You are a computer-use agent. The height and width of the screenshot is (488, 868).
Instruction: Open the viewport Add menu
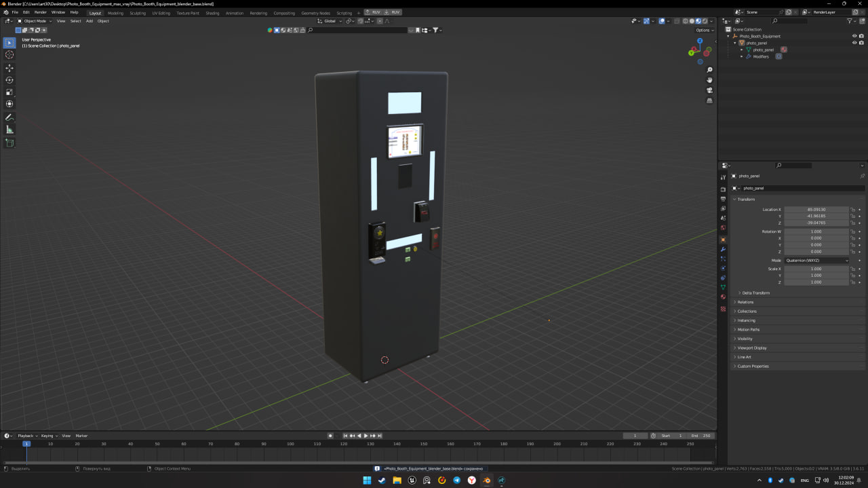(x=89, y=21)
